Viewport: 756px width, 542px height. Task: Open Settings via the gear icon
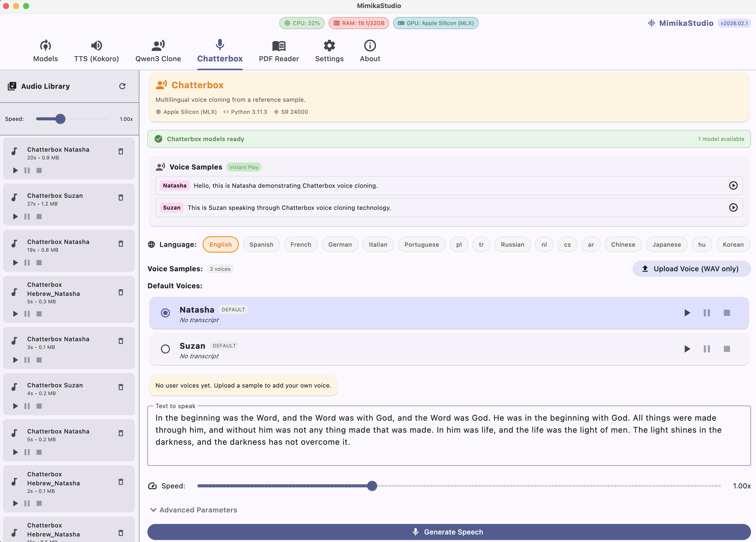pos(329,46)
